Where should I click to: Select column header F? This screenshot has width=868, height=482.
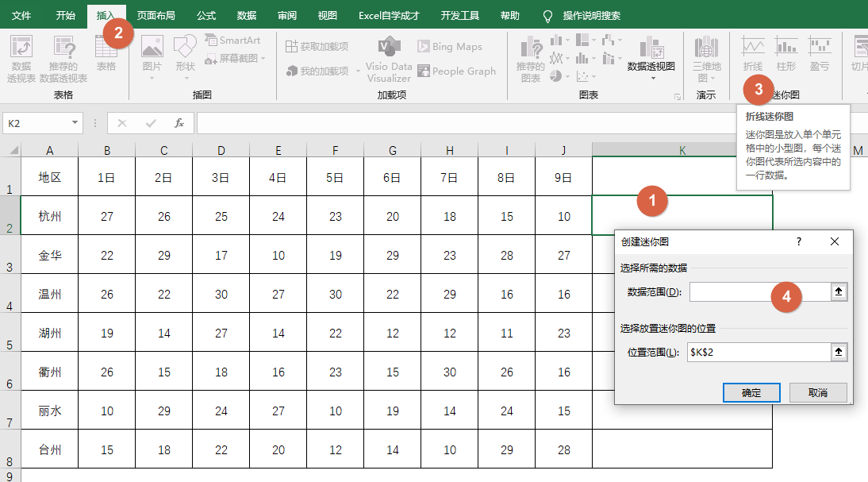[335, 150]
